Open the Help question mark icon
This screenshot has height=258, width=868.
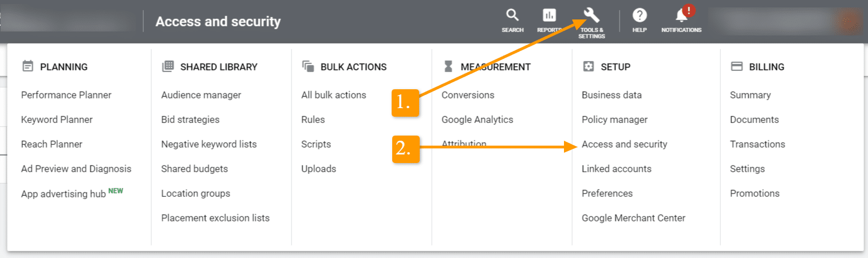click(x=640, y=15)
